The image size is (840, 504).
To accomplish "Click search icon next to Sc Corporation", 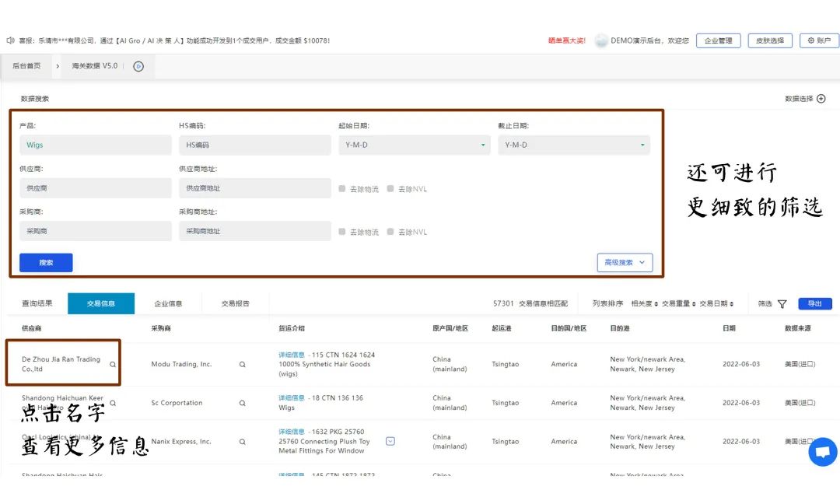I will pyautogui.click(x=242, y=403).
